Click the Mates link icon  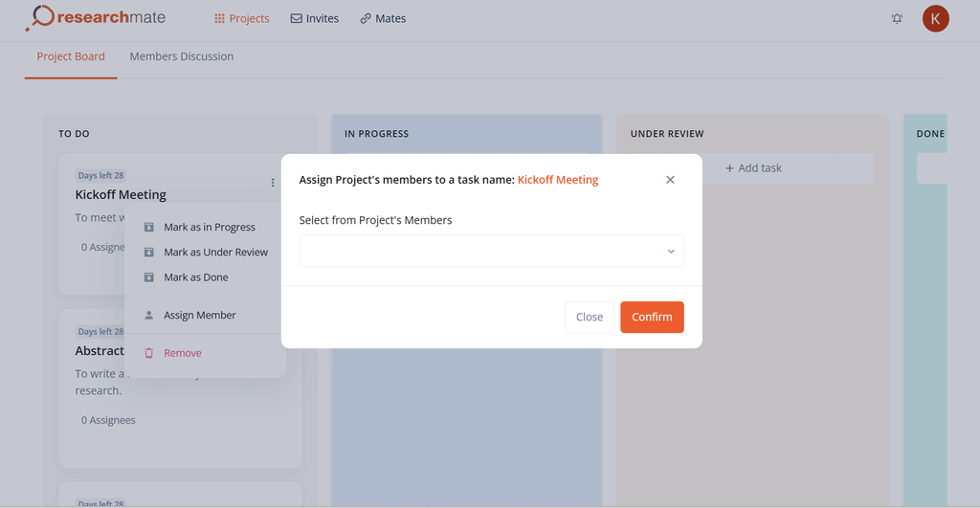click(x=366, y=19)
